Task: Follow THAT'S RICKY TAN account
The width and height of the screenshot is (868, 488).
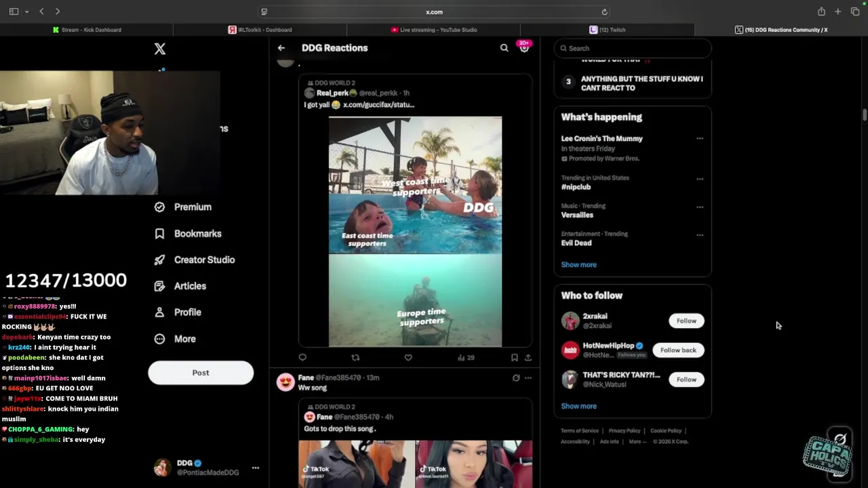Action: click(x=686, y=380)
